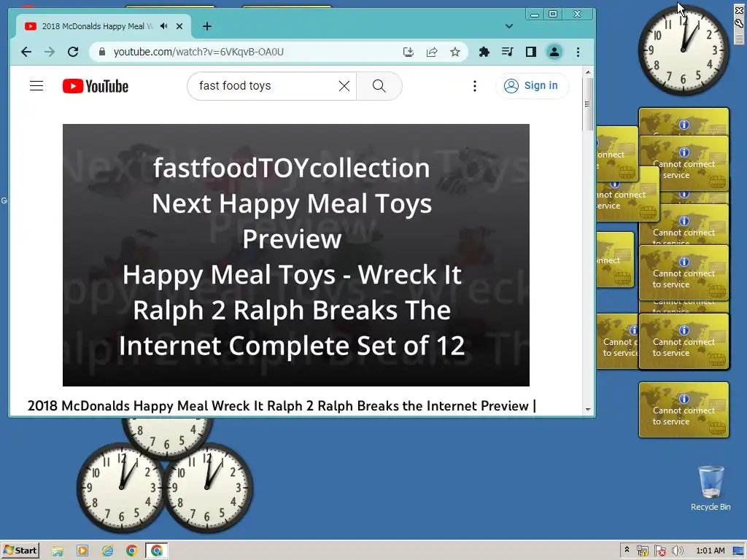Open Windows Explorer from taskbar
This screenshot has width=747, height=560.
pyautogui.click(x=58, y=551)
